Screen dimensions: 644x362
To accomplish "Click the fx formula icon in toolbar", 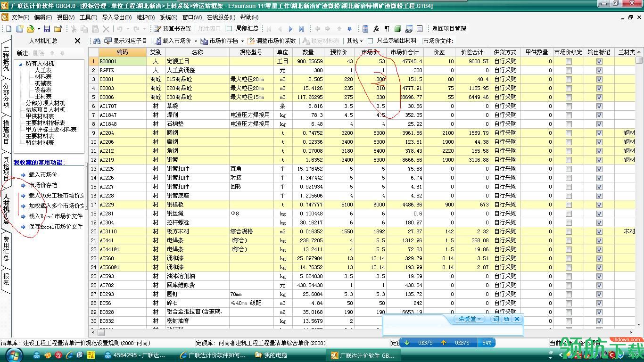I will (376, 29).
